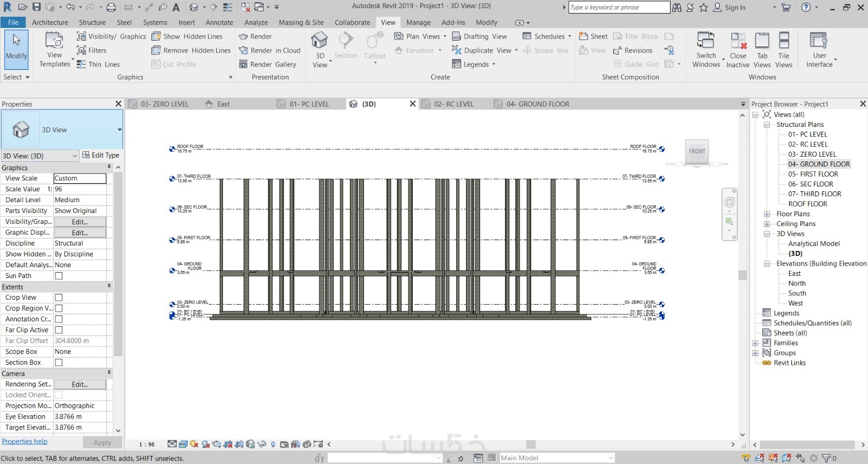Click Remove Hidden Lines tool
This screenshot has width=868, height=464.
191,50
